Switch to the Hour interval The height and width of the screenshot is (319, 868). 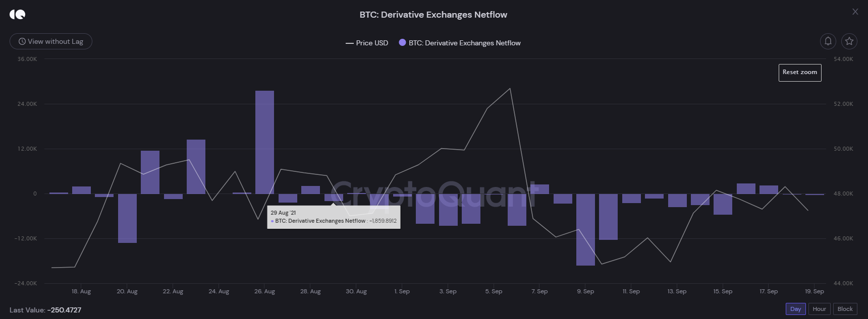point(819,309)
